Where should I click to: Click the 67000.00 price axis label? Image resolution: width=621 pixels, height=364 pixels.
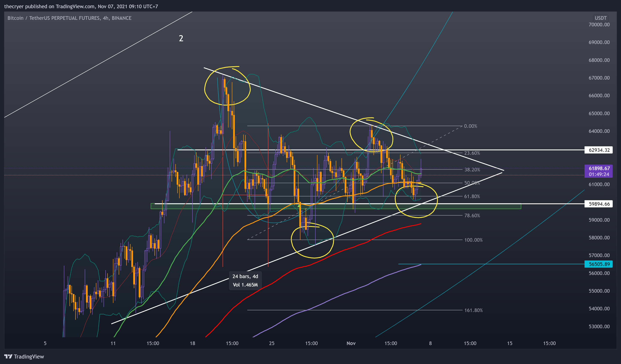tap(599, 78)
